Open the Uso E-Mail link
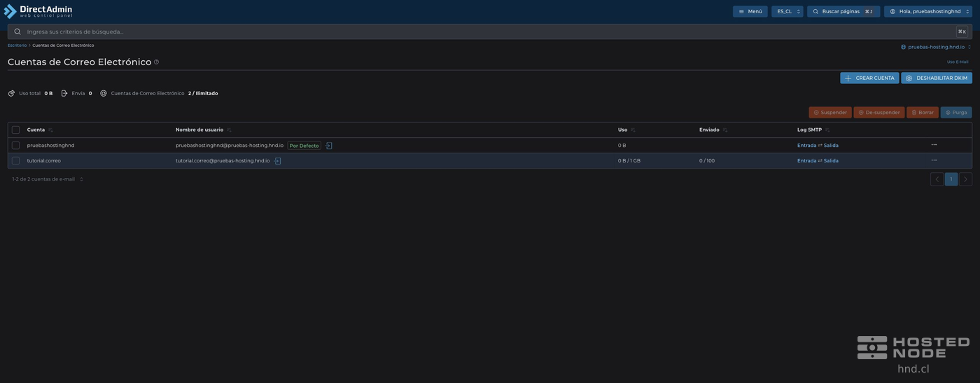The image size is (980, 383). 958,62
